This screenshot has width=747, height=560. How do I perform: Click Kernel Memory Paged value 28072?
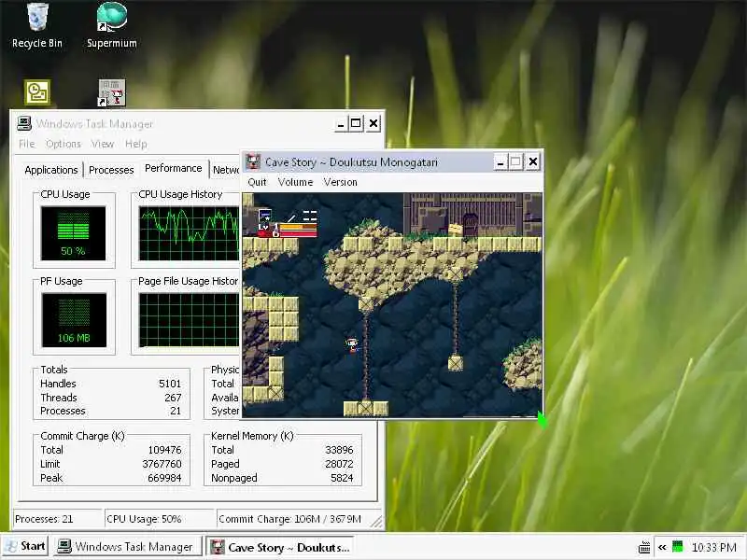pos(339,464)
